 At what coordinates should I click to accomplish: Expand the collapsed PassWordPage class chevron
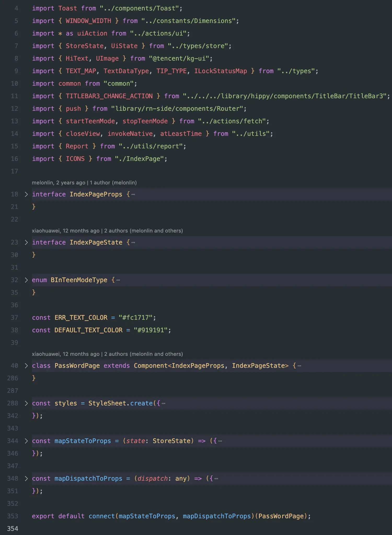click(x=26, y=366)
